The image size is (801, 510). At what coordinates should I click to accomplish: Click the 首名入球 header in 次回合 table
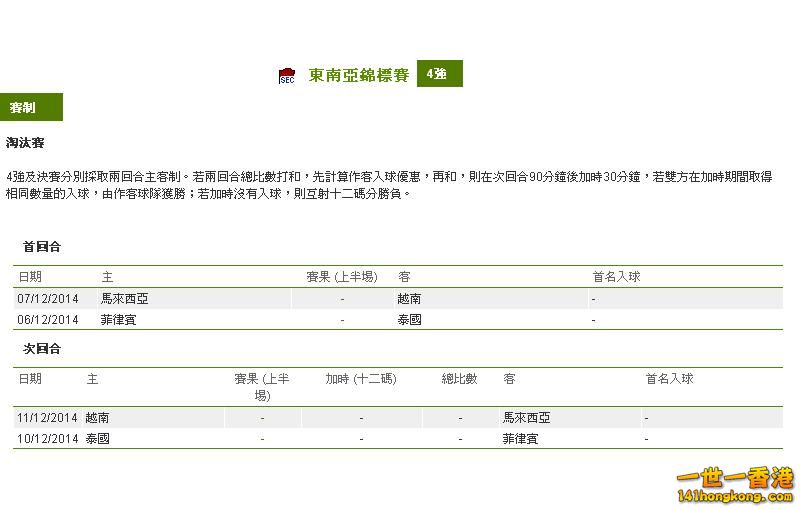(x=670, y=379)
